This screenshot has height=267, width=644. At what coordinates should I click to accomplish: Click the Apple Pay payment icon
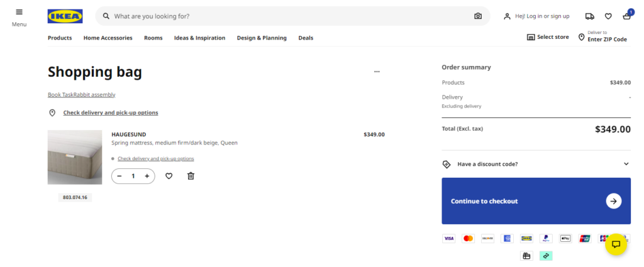coord(565,239)
